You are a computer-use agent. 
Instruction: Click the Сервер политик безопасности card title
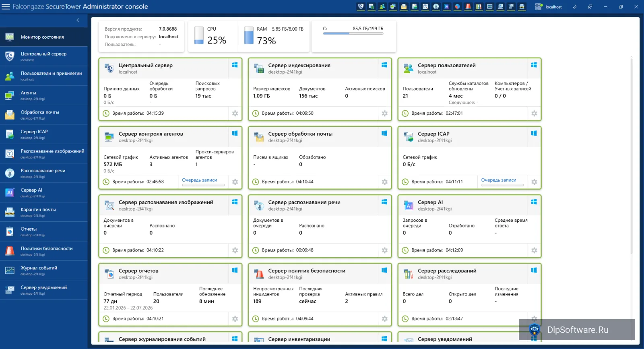pyautogui.click(x=307, y=271)
